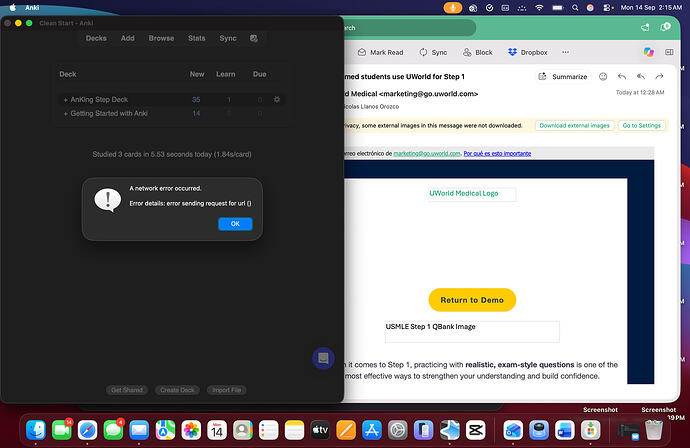Click the Import File button in Anki
The height and width of the screenshot is (448, 690).
click(227, 390)
